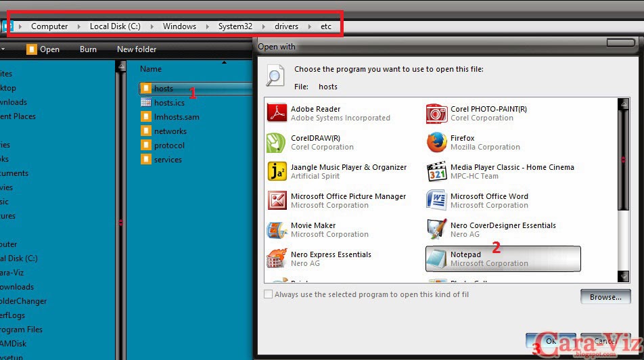Click etc in the address bar

coord(325,26)
